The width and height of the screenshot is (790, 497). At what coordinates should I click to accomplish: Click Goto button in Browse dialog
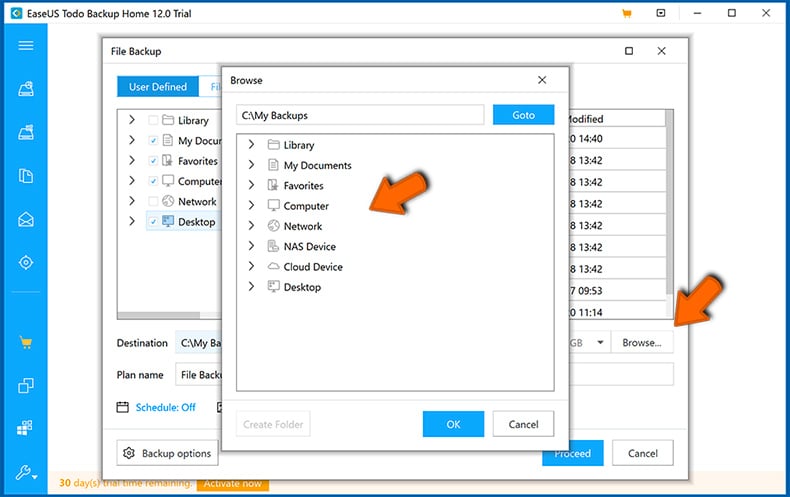coord(523,115)
